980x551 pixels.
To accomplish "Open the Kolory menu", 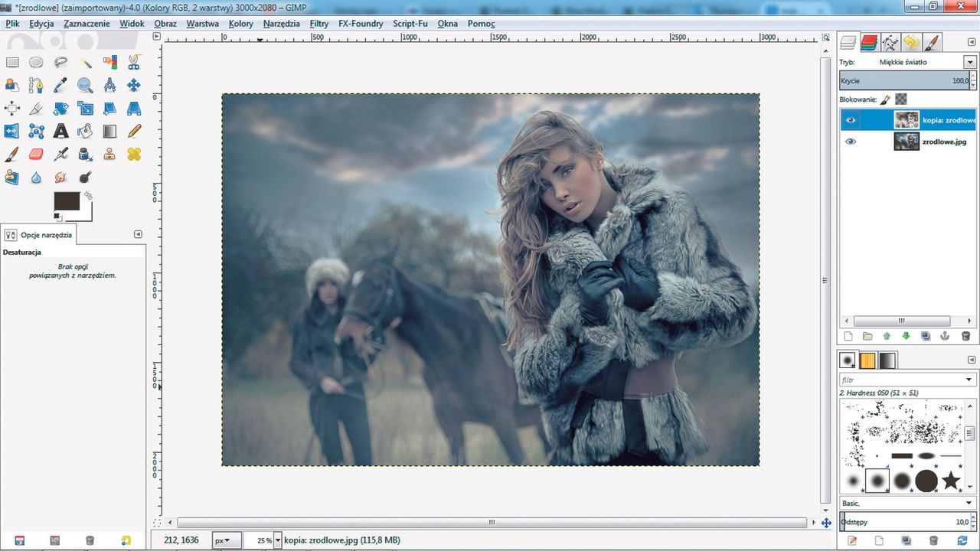I will pyautogui.click(x=240, y=24).
